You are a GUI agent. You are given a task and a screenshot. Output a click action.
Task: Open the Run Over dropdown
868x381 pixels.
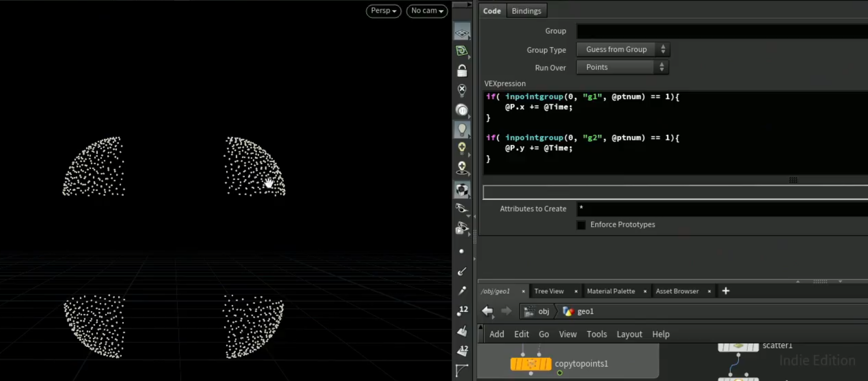[x=622, y=67]
